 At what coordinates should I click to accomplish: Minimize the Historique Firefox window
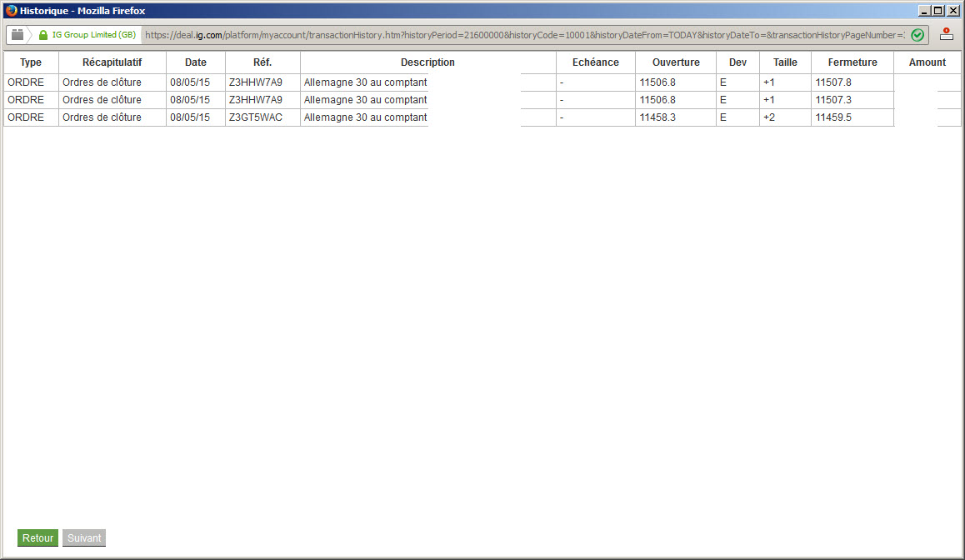(x=924, y=11)
